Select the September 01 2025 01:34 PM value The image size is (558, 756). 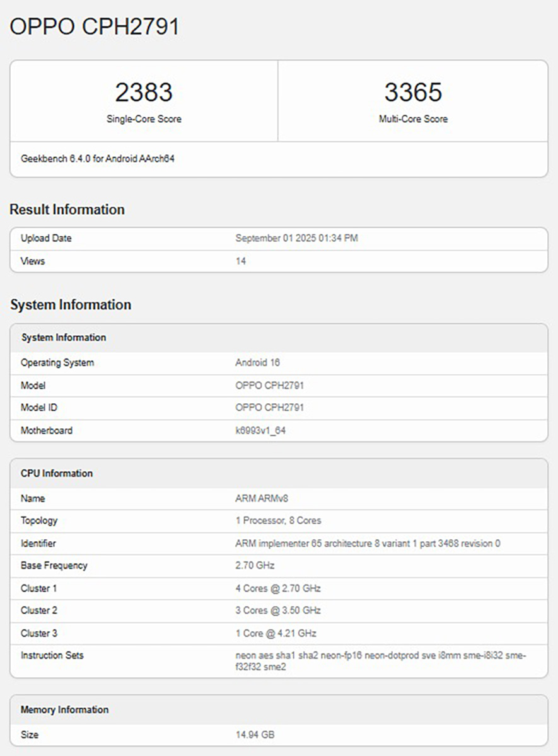coord(296,238)
